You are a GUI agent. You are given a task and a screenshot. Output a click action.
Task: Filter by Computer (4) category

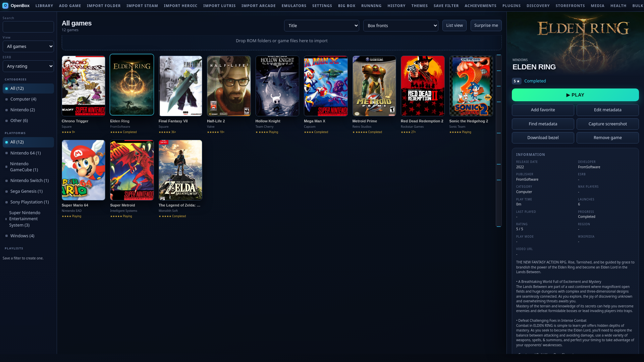(28, 99)
